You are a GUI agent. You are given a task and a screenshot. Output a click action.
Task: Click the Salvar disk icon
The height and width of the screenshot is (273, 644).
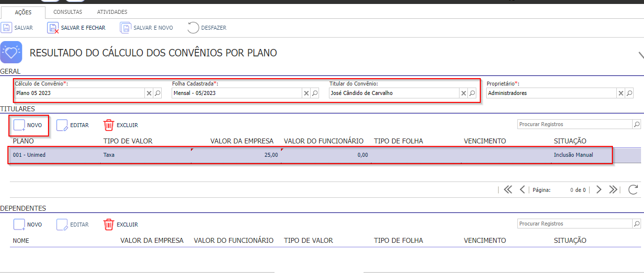pyautogui.click(x=7, y=28)
